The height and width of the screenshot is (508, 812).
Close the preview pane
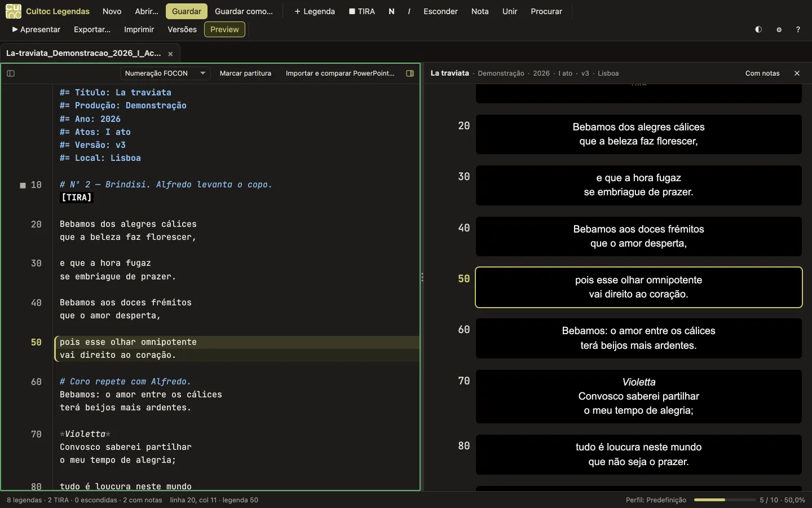pos(797,73)
